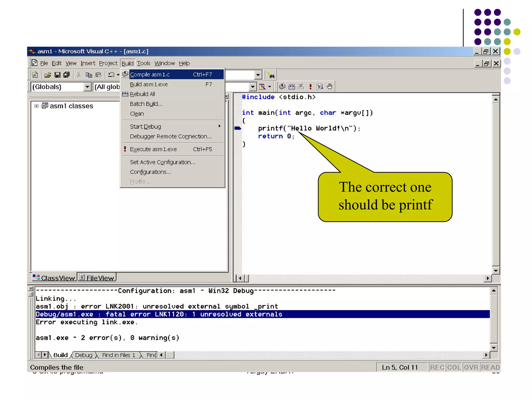Open the Project menu
The image size is (532, 399).
pos(108,63)
